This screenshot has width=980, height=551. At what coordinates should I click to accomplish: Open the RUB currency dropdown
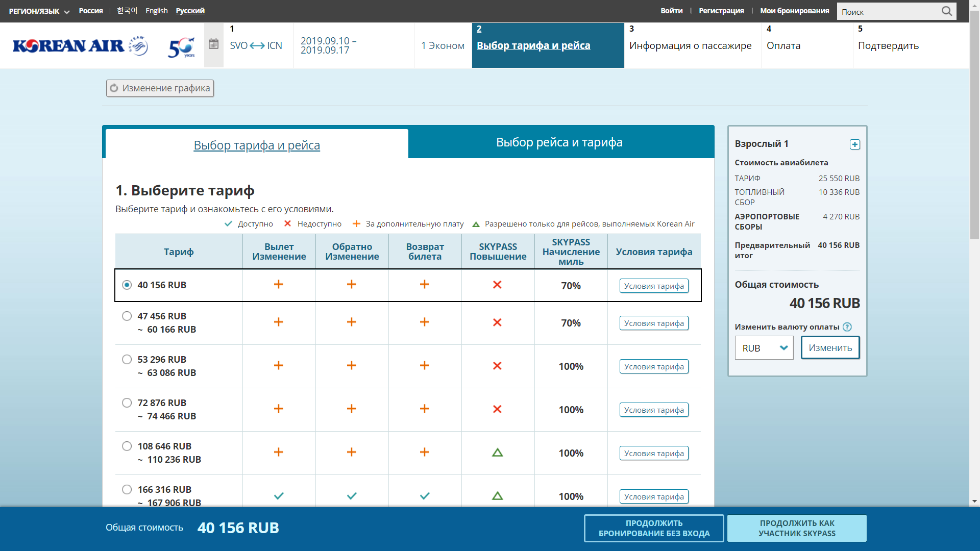click(764, 348)
